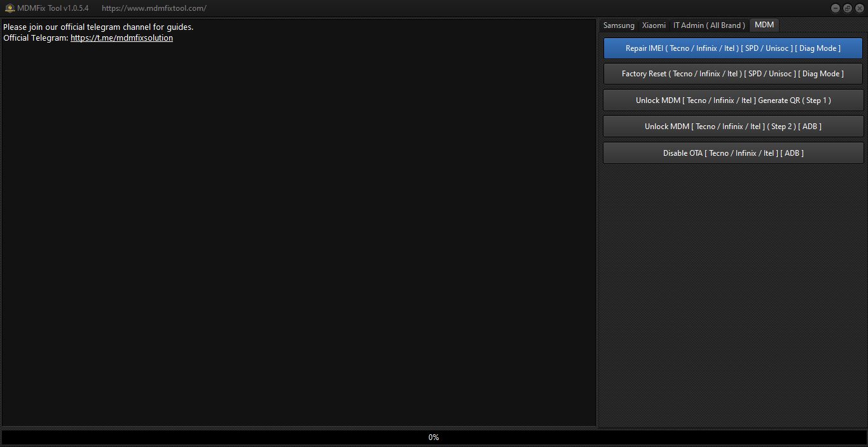868x447 pixels.
Task: Click the MDMFix Tool v1.0.5.4 title text
Action: [53, 8]
